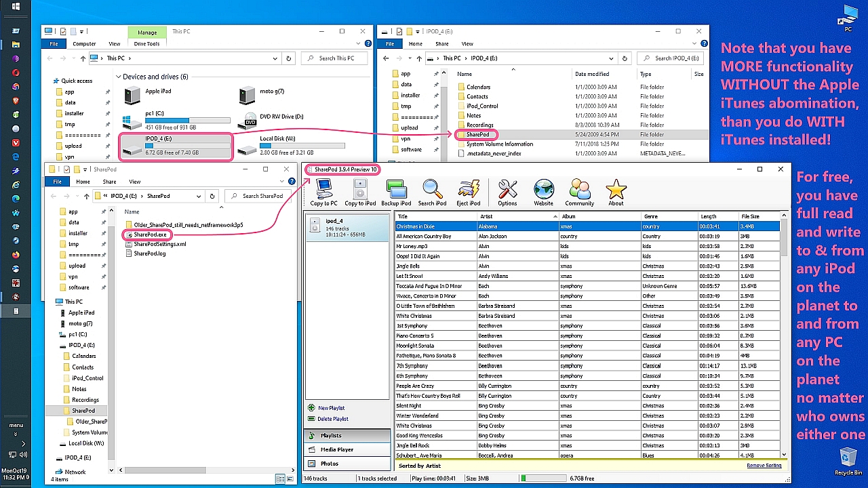868x488 pixels.
Task: Open the Website globe icon
Action: point(543,192)
